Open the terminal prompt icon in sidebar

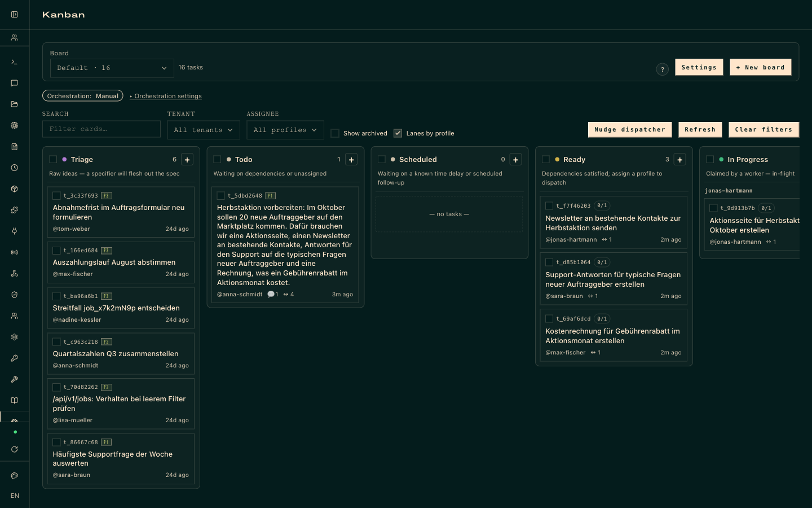coord(15,62)
